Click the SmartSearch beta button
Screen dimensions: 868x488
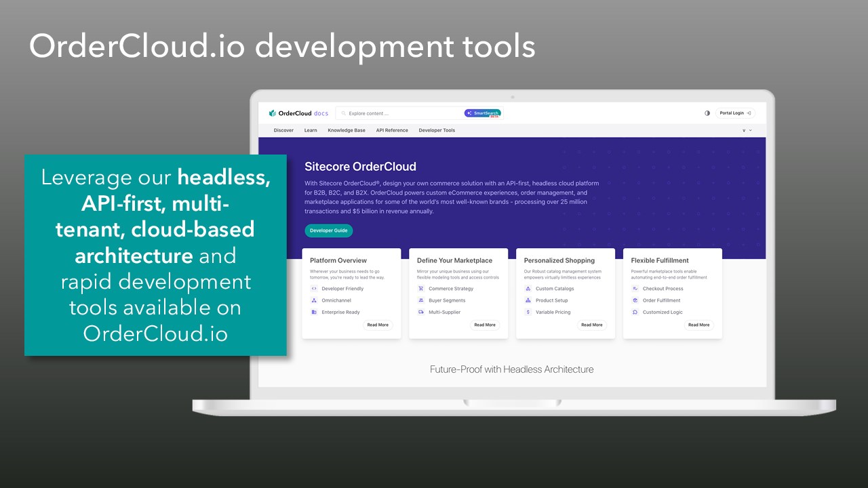(483, 113)
